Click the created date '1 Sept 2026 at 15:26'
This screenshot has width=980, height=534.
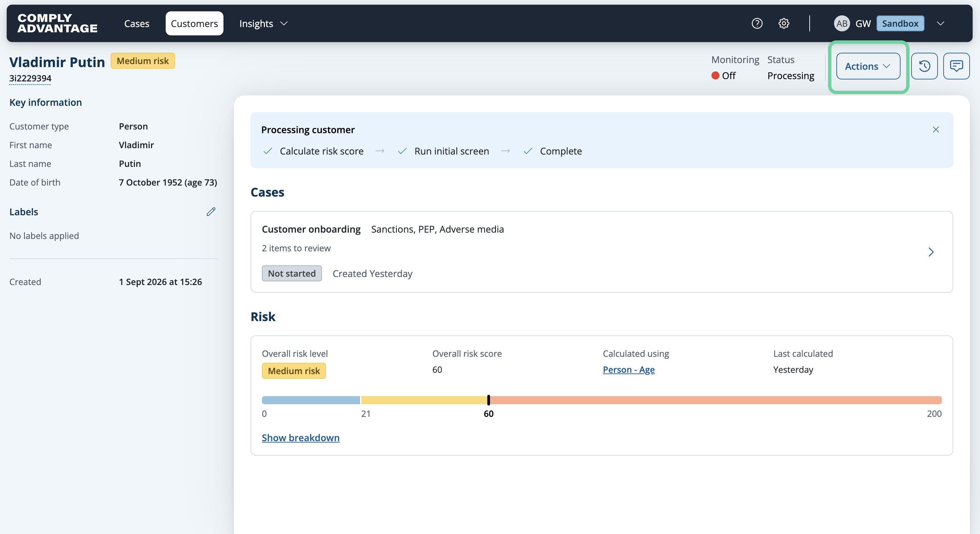click(x=160, y=282)
